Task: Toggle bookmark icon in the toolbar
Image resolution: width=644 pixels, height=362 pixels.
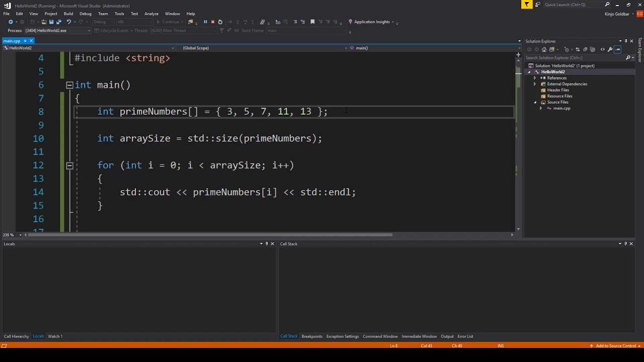Action: [312, 22]
